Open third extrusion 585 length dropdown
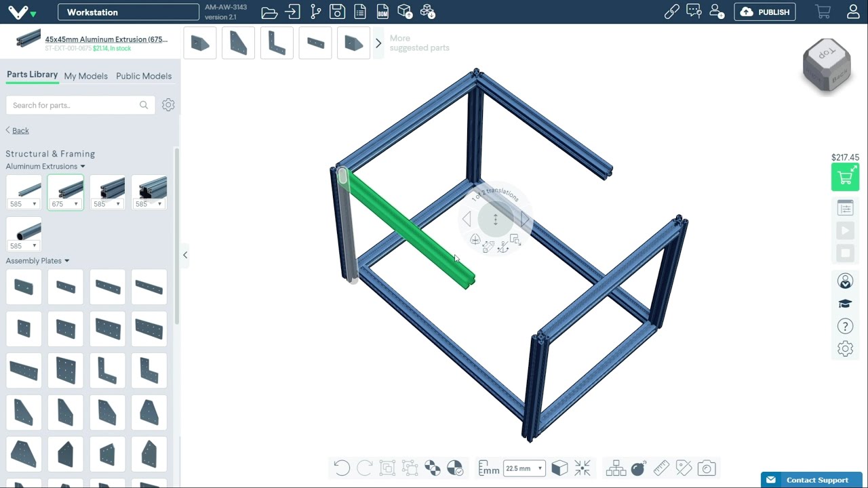 [107, 204]
